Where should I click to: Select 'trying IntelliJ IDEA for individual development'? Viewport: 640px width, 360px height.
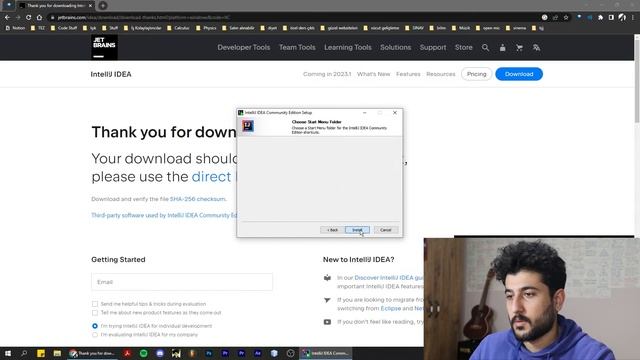[x=95, y=326]
